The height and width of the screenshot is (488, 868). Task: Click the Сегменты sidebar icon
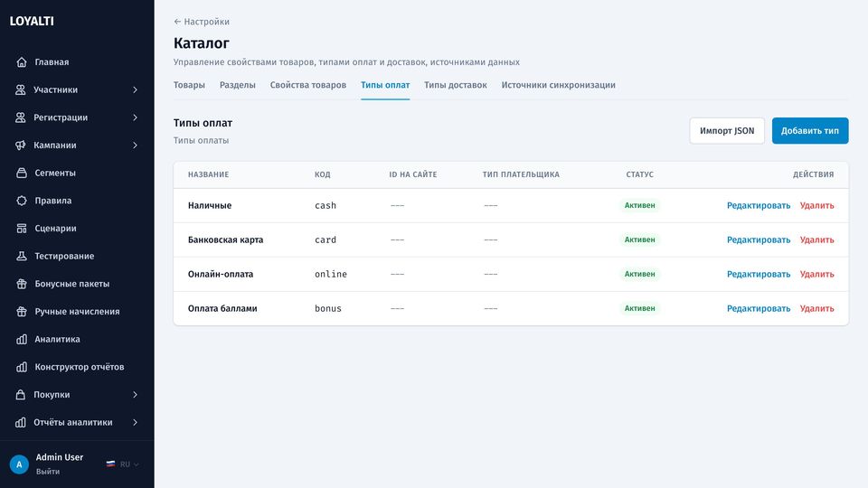22,173
